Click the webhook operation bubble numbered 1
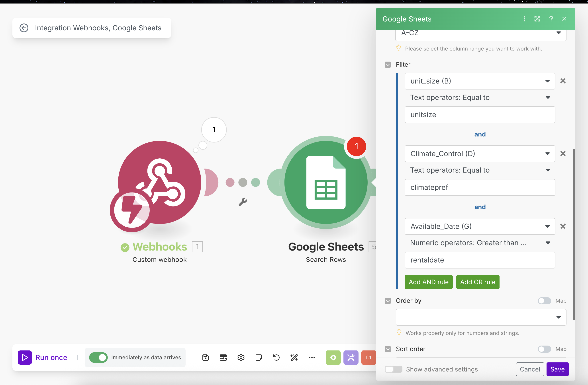588x385 pixels. pos(214,130)
